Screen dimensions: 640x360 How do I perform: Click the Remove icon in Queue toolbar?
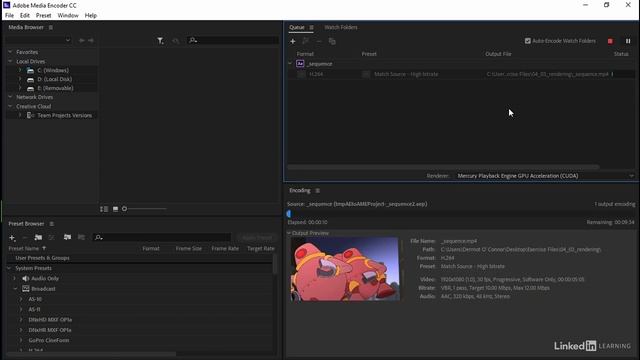pyautogui.click(x=319, y=41)
